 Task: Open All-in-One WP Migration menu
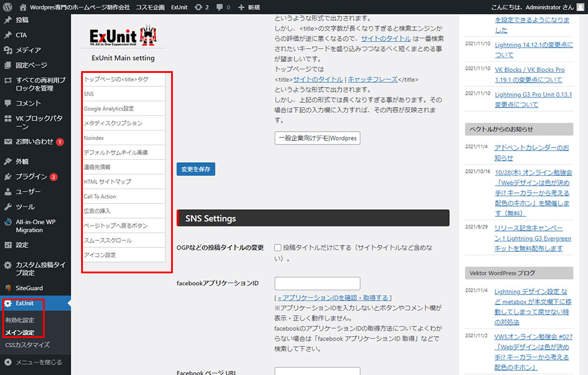pyautogui.click(x=35, y=226)
